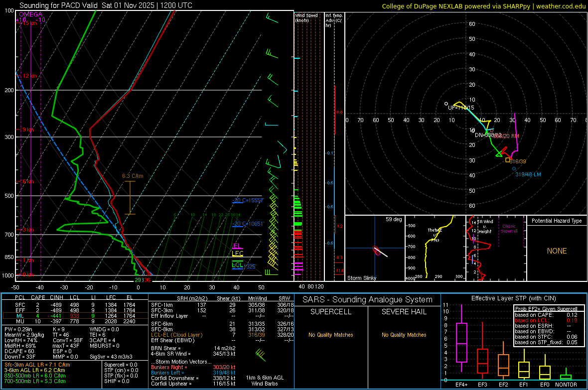
Task: Click the 'Prob EF2+ Given Supercell' header
Action: (546, 309)
